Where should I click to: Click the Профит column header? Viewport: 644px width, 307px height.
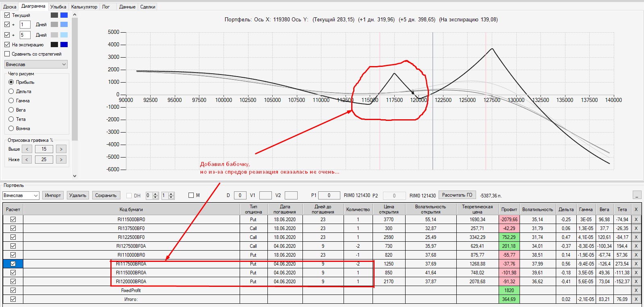point(509,210)
